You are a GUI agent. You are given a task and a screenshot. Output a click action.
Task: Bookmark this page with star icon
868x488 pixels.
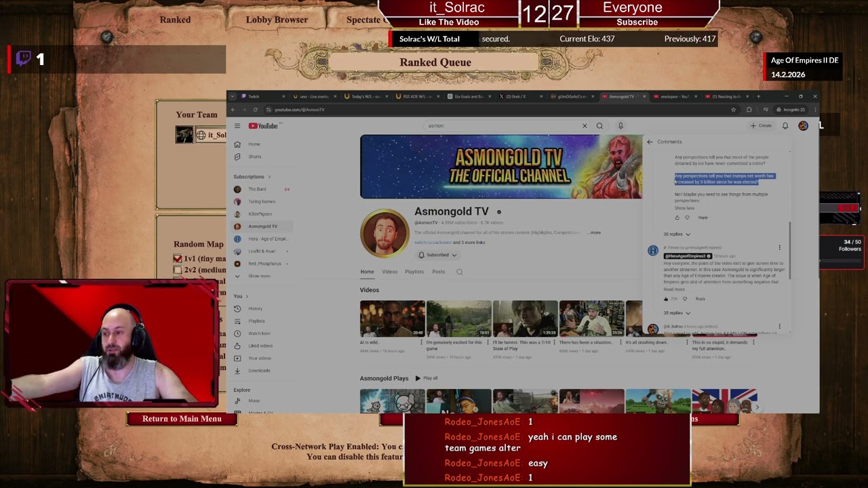click(x=733, y=109)
